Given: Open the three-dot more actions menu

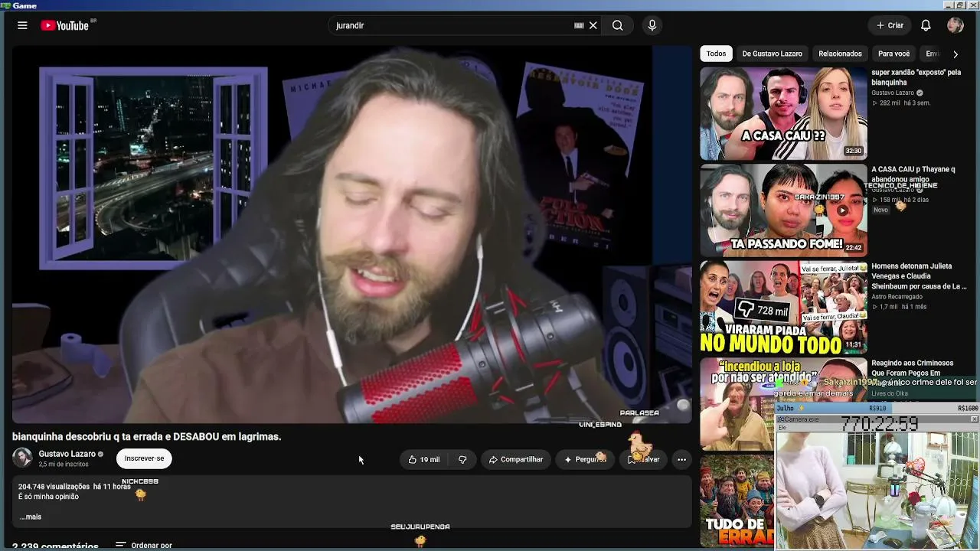Looking at the screenshot, I should click(681, 459).
